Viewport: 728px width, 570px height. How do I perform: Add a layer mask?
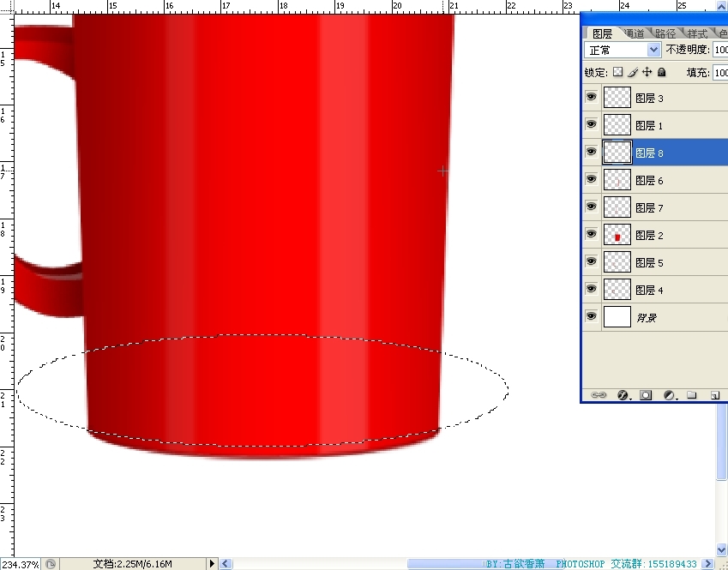click(x=646, y=395)
